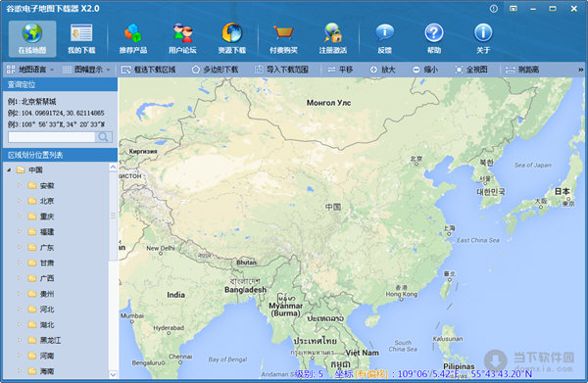Open the 地图语言 map language dropdown
Screen dimensions: 588x383
[x=30, y=70]
